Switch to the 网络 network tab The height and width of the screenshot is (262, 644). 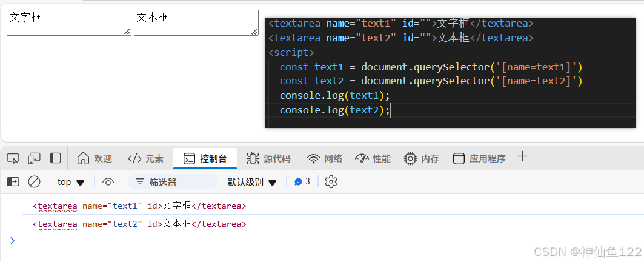(325, 158)
